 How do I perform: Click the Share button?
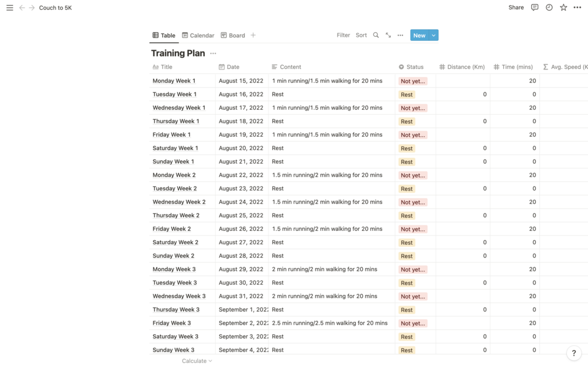coord(516,8)
